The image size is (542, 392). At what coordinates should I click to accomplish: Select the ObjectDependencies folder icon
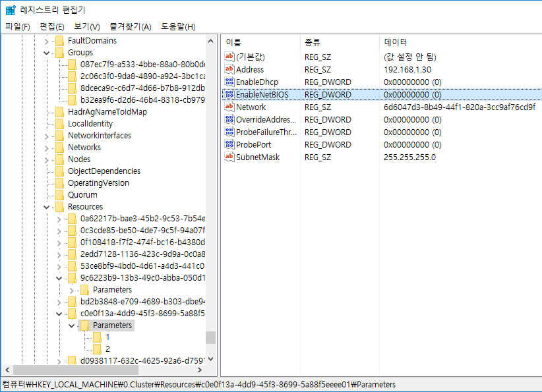pyautogui.click(x=60, y=171)
